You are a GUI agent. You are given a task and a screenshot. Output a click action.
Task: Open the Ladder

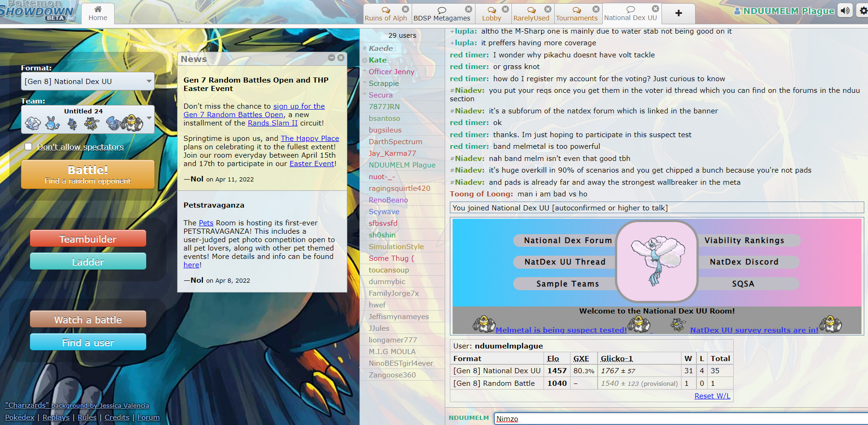point(88,262)
